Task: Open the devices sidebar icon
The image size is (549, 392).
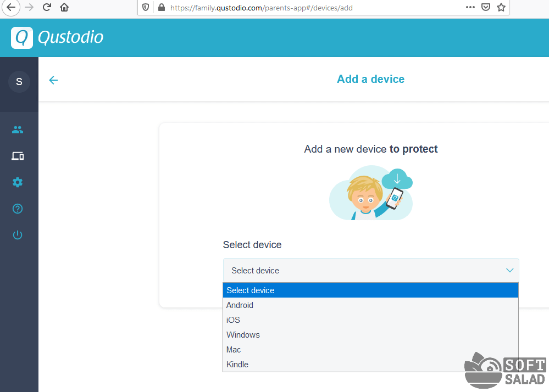Action: [x=18, y=156]
